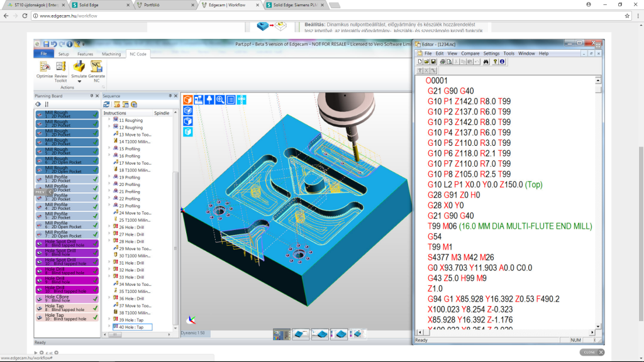Expand the 39 Hole : Tap instruction
Viewport: 644px width, 362px height.
coord(109,319)
